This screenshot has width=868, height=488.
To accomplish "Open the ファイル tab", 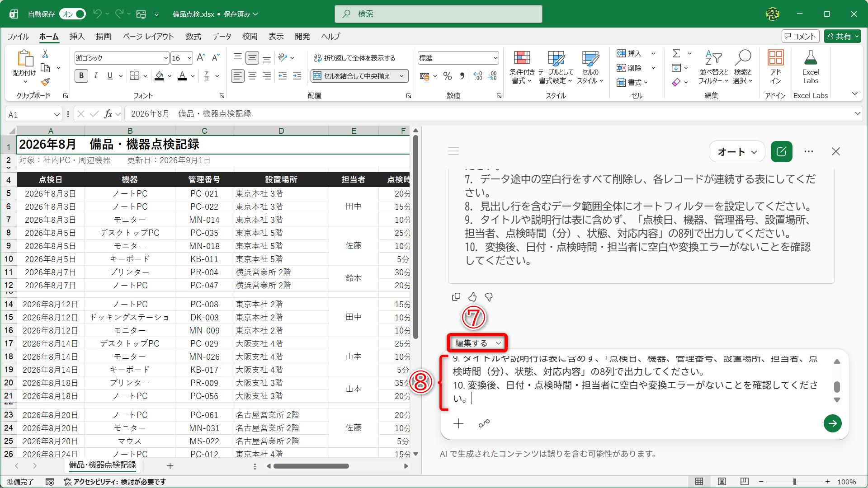I will 18,36.
